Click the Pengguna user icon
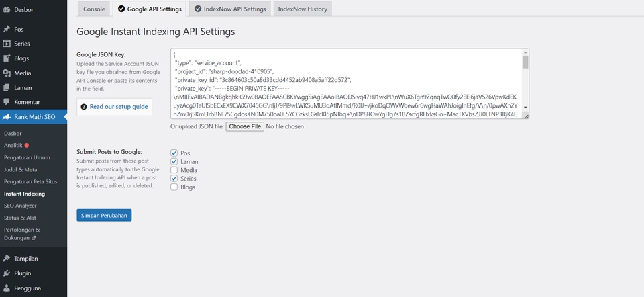Image resolution: width=644 pixels, height=297 pixels. pyautogui.click(x=6, y=288)
